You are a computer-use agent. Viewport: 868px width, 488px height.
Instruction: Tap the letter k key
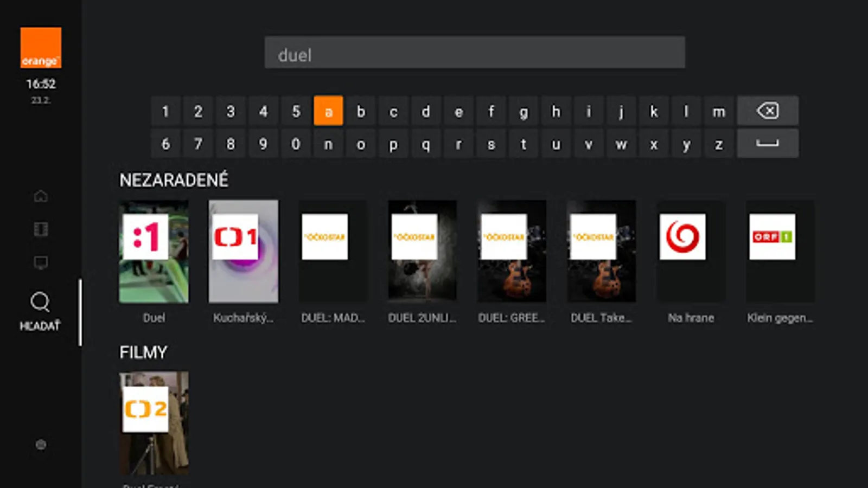click(654, 111)
